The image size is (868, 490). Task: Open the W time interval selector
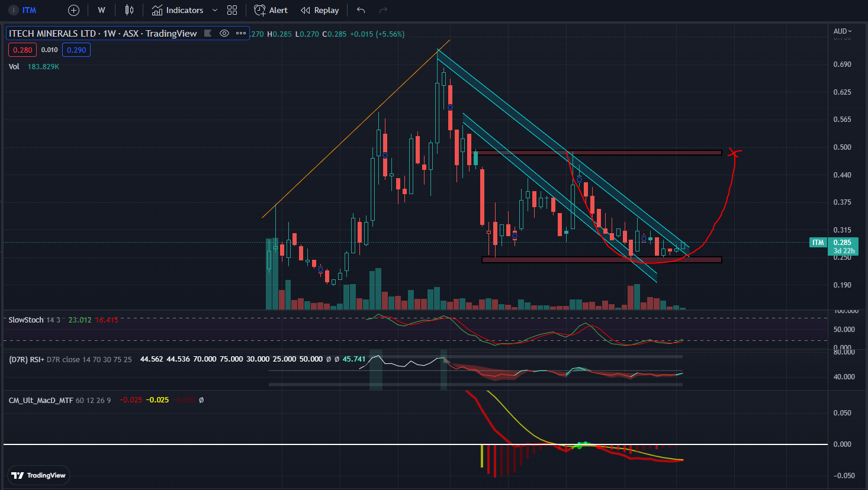point(101,10)
